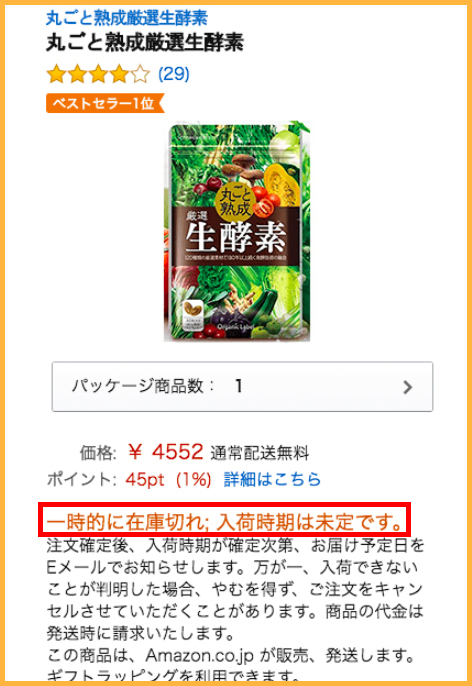This screenshot has height=686, width=472.
Task: Click the first gold rating star
Action: (x=56, y=74)
